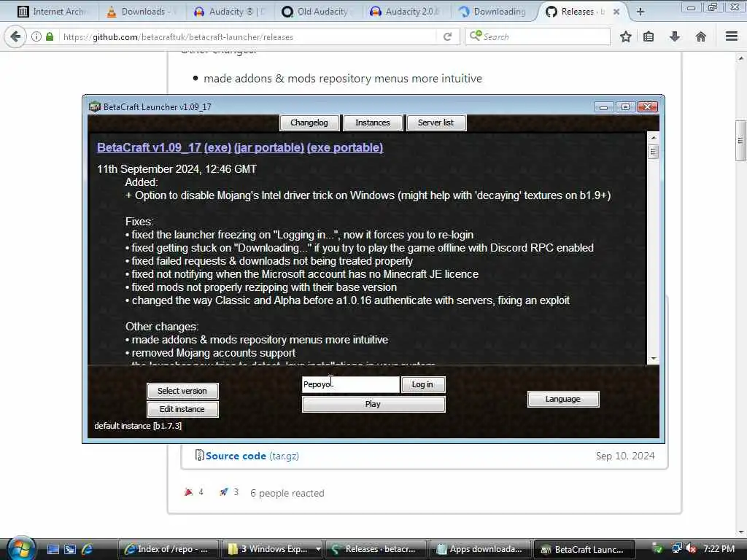Click the Language button

pyautogui.click(x=563, y=399)
